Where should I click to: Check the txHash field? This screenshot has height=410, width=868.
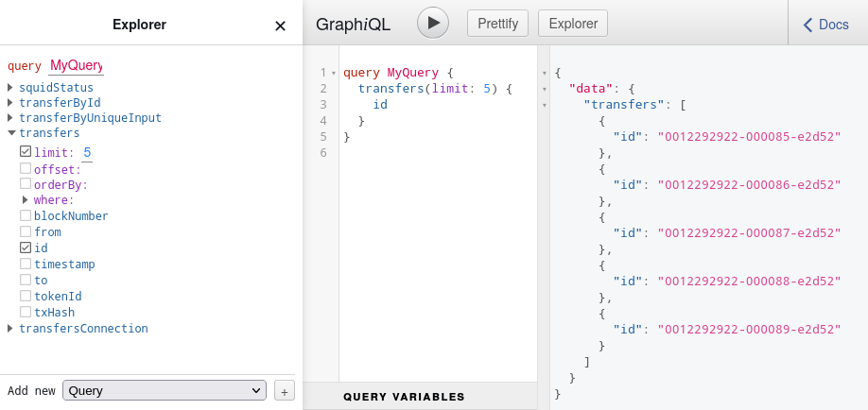26,312
